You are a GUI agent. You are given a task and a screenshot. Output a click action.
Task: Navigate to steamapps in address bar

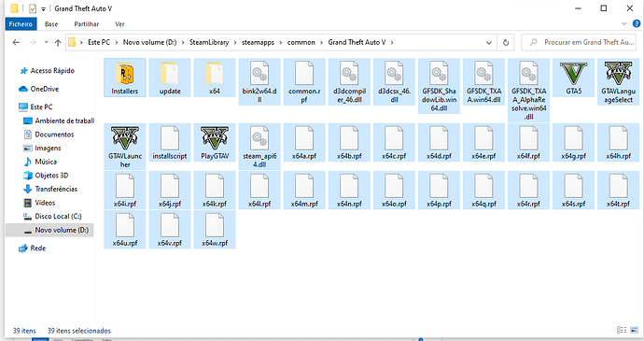pos(258,42)
